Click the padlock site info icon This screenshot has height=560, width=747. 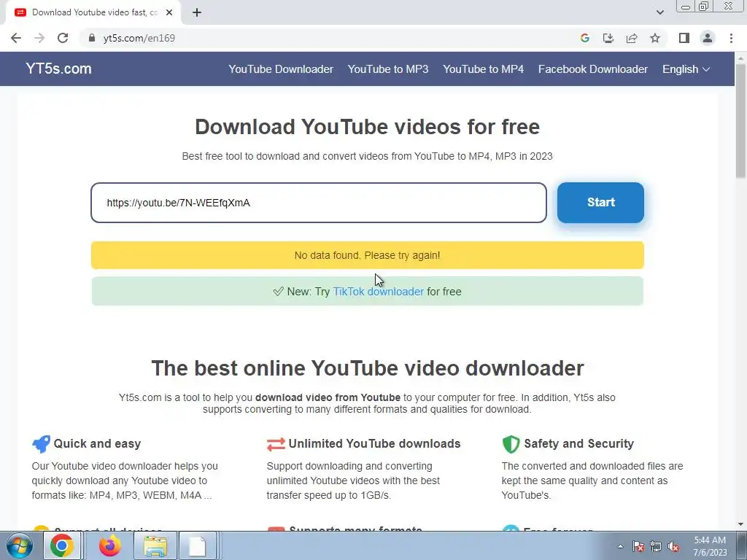[92, 38]
